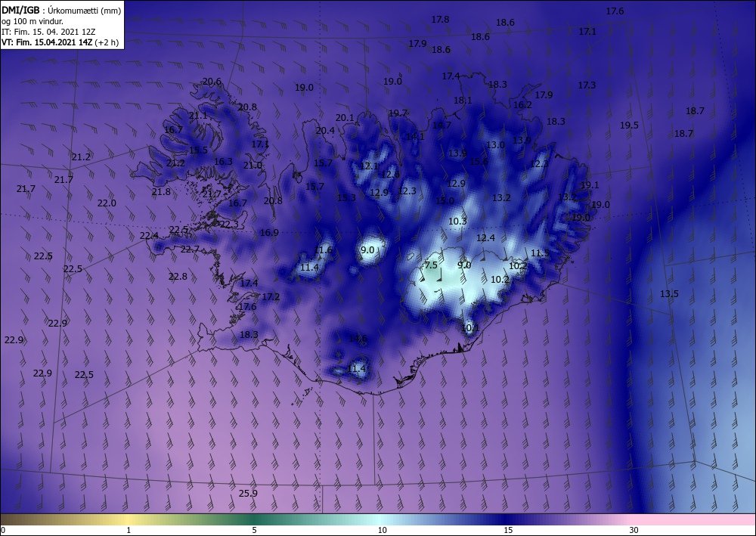Click the 15.6 value in northern Iceland
The width and height of the screenshot is (756, 536).
479,162
